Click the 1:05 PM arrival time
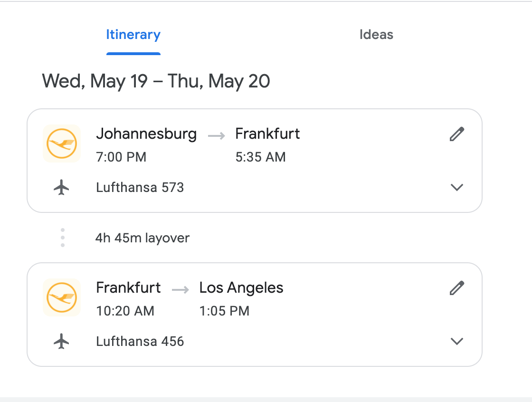Image resolution: width=532 pixels, height=402 pixels. click(x=224, y=311)
